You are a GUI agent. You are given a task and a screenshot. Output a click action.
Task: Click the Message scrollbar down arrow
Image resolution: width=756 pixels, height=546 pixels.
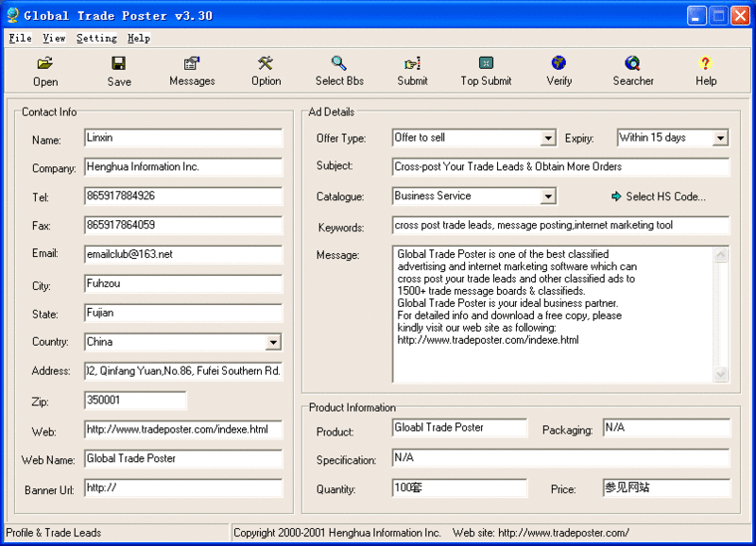(x=720, y=374)
